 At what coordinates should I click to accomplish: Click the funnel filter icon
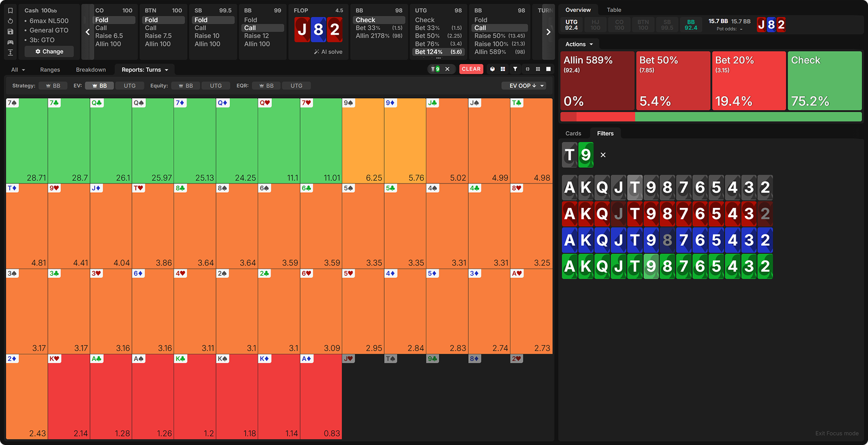click(515, 69)
